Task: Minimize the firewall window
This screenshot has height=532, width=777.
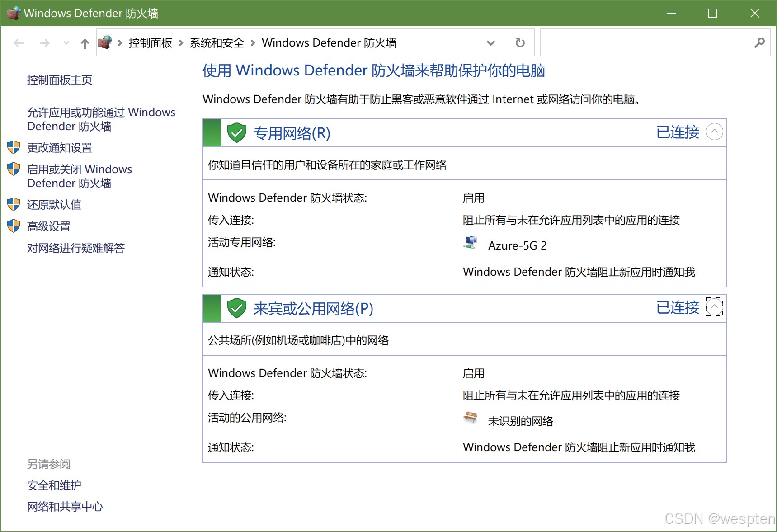Action: click(672, 13)
